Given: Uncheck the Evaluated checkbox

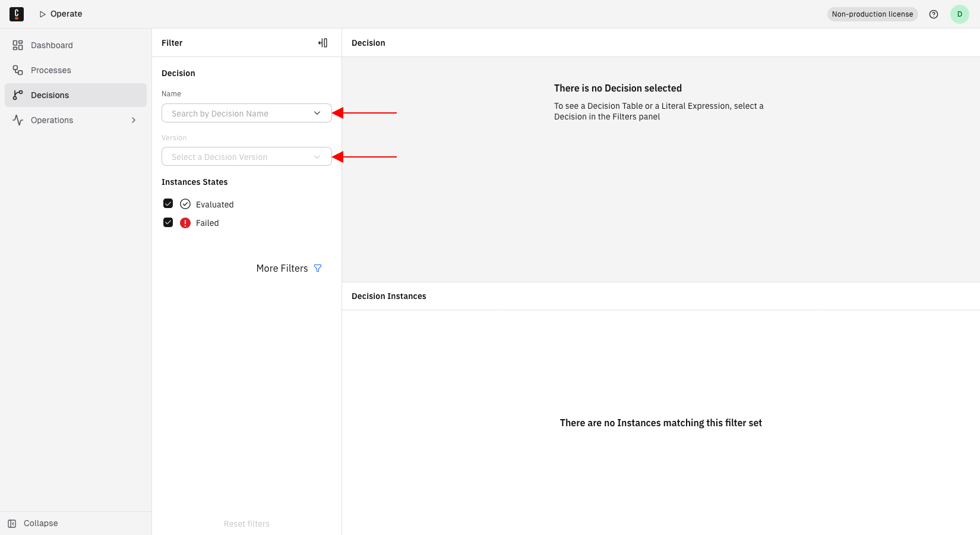Looking at the screenshot, I should pyautogui.click(x=168, y=203).
